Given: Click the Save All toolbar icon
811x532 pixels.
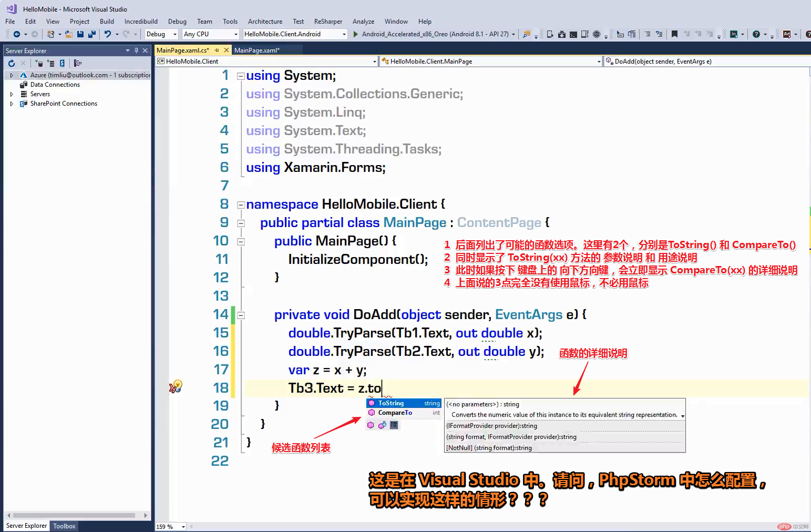Looking at the screenshot, I should [92, 34].
